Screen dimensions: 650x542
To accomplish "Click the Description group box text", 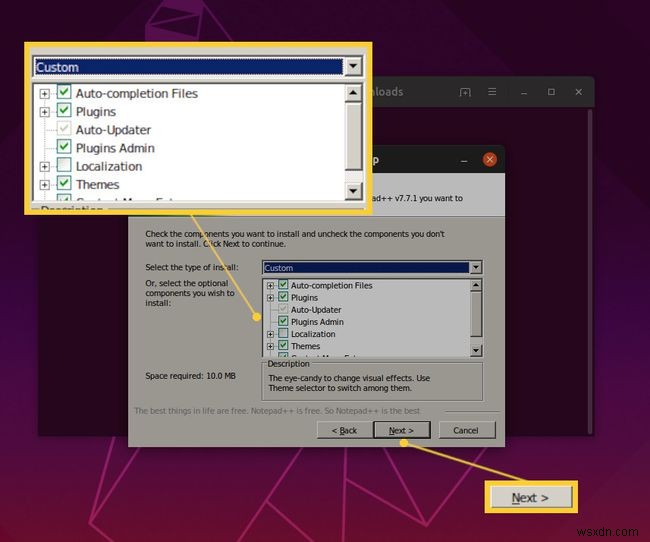I will (x=349, y=383).
